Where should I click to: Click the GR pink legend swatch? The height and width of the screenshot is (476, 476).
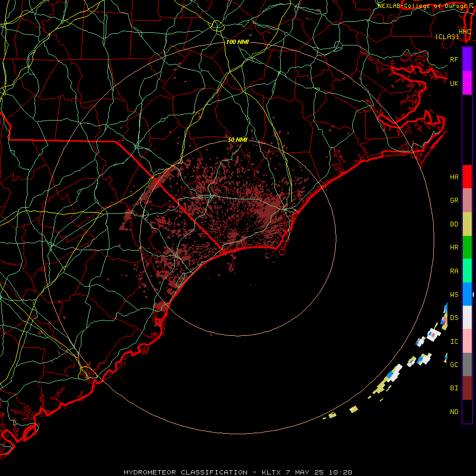click(467, 200)
